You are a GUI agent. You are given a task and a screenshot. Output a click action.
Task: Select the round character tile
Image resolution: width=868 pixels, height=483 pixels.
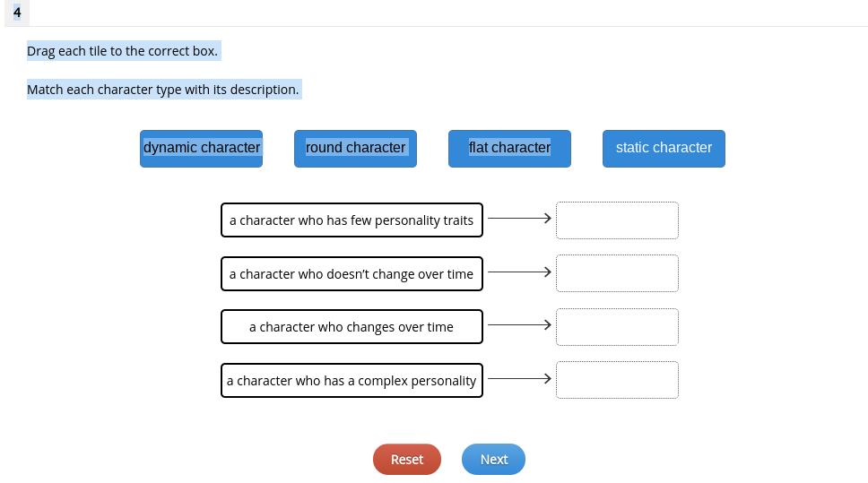[355, 148]
